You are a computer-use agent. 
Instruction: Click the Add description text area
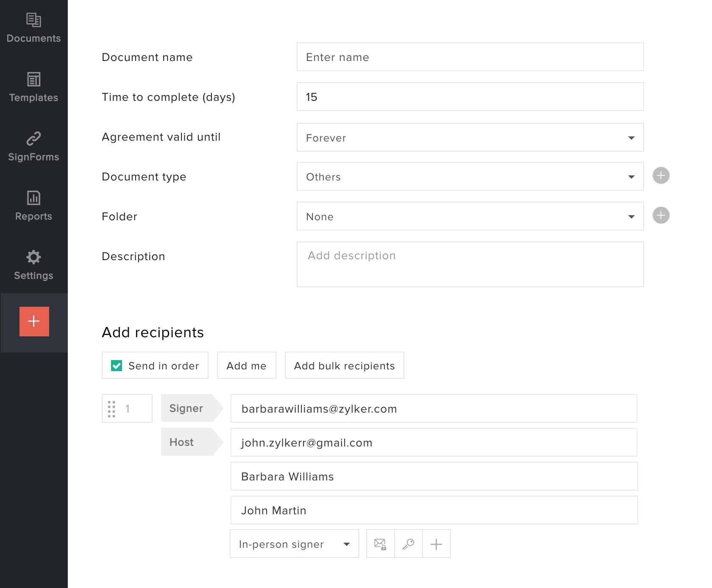(x=470, y=264)
